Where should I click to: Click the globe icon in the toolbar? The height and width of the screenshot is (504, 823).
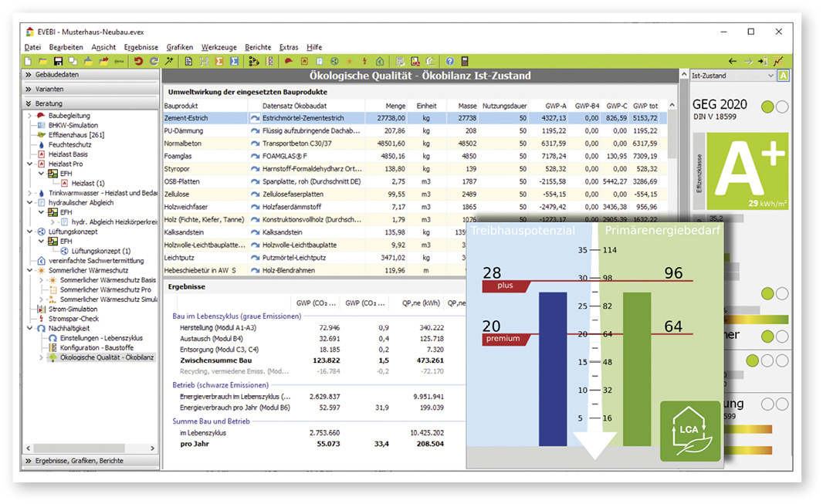click(x=336, y=61)
